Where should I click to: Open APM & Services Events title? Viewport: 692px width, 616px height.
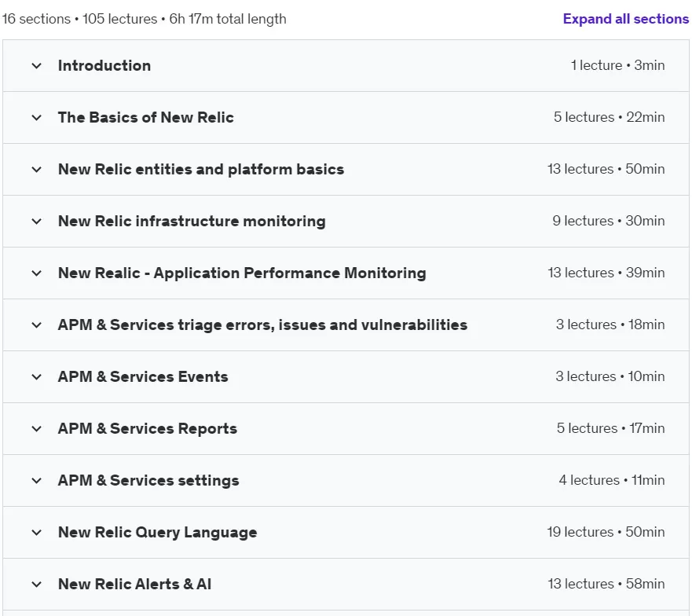coord(143,376)
